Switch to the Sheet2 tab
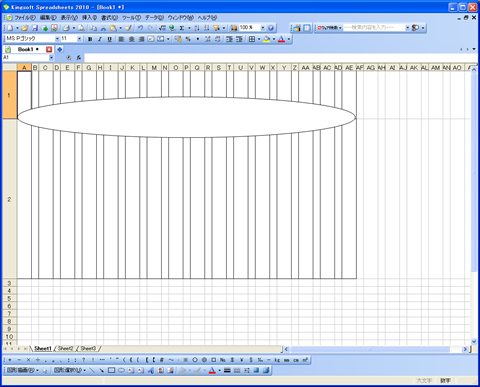This screenshot has height=387, width=480. pyautogui.click(x=65, y=348)
